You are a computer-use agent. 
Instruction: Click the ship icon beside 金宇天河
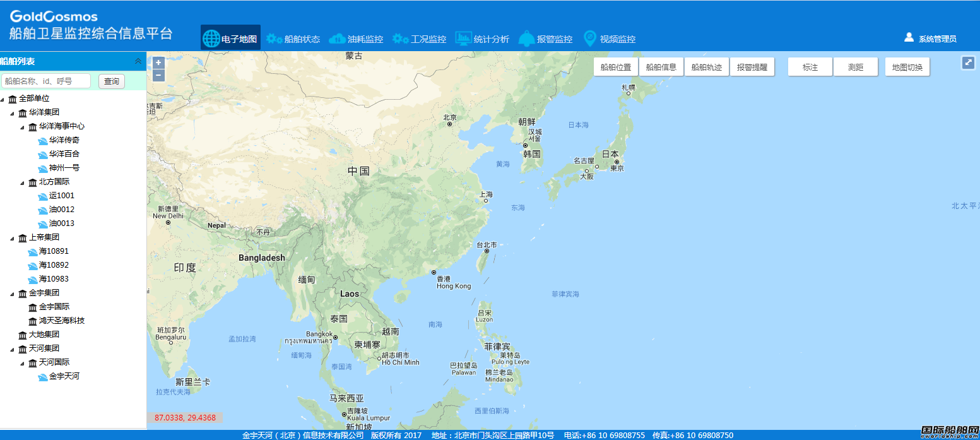[x=43, y=377]
